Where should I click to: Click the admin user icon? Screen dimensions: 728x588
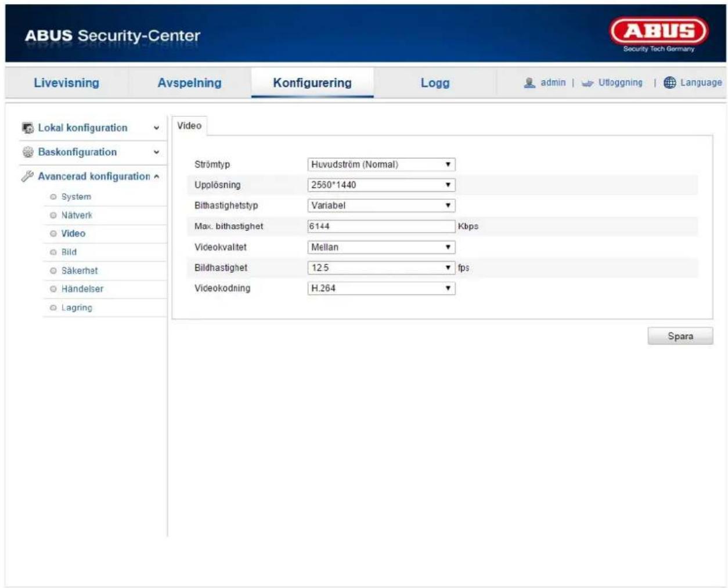529,83
